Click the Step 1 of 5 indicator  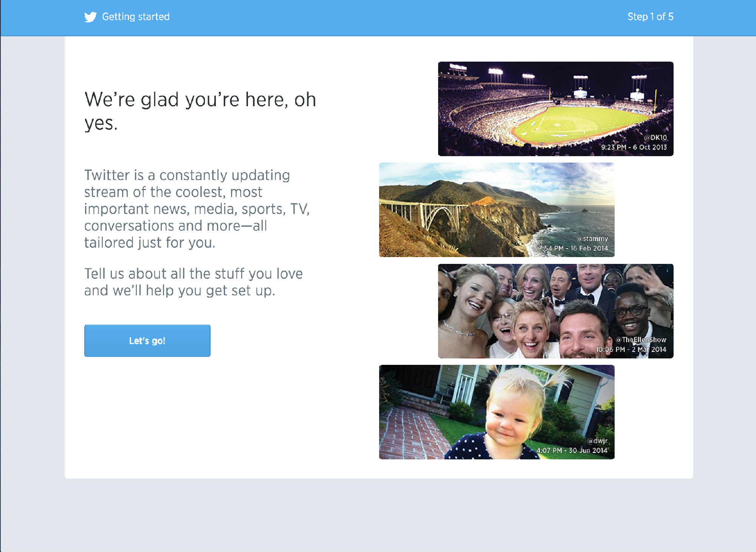coord(651,17)
